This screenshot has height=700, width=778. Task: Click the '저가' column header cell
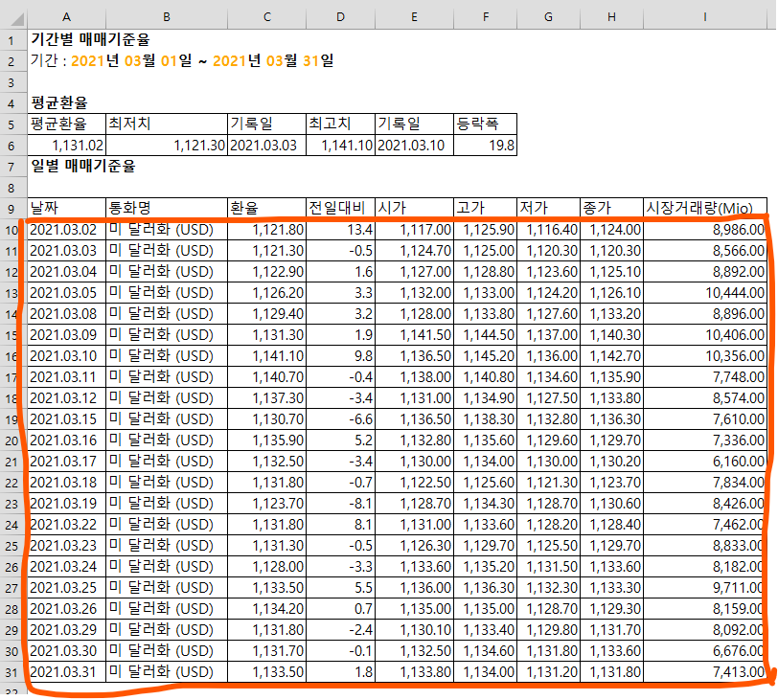tap(548, 208)
